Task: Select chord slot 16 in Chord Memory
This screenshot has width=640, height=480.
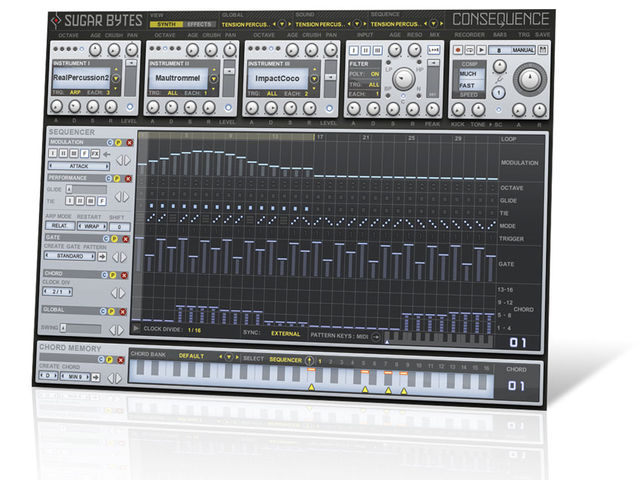Action: [x=486, y=368]
